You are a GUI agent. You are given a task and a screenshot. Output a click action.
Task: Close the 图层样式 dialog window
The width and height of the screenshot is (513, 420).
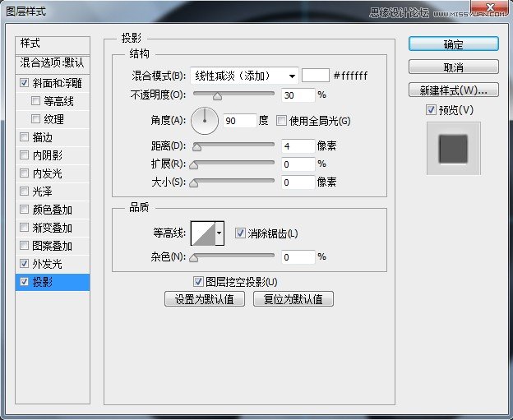tap(490, 7)
